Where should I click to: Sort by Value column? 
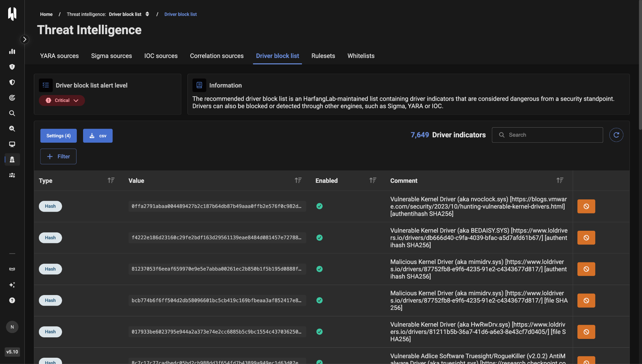point(298,180)
